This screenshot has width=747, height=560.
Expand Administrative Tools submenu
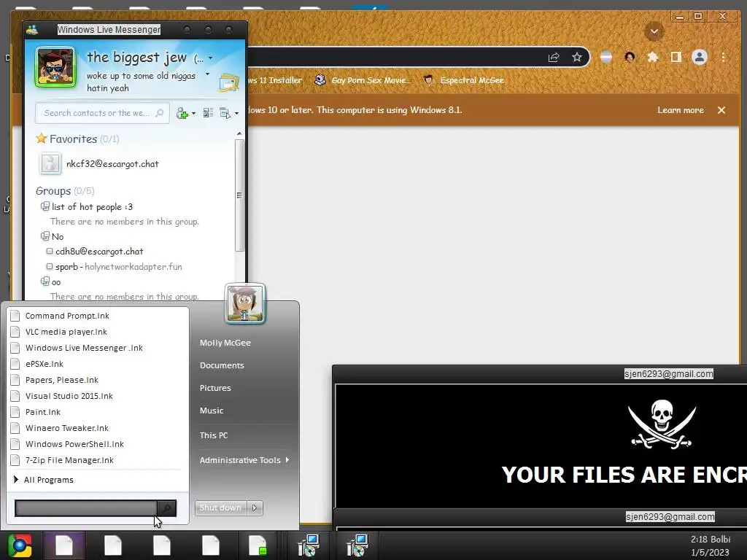tap(244, 460)
